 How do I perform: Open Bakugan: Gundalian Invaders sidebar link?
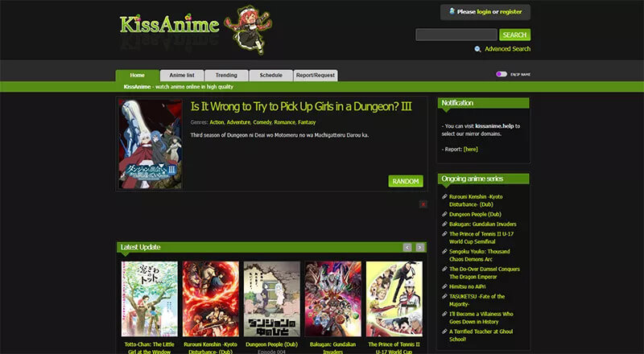(x=482, y=224)
